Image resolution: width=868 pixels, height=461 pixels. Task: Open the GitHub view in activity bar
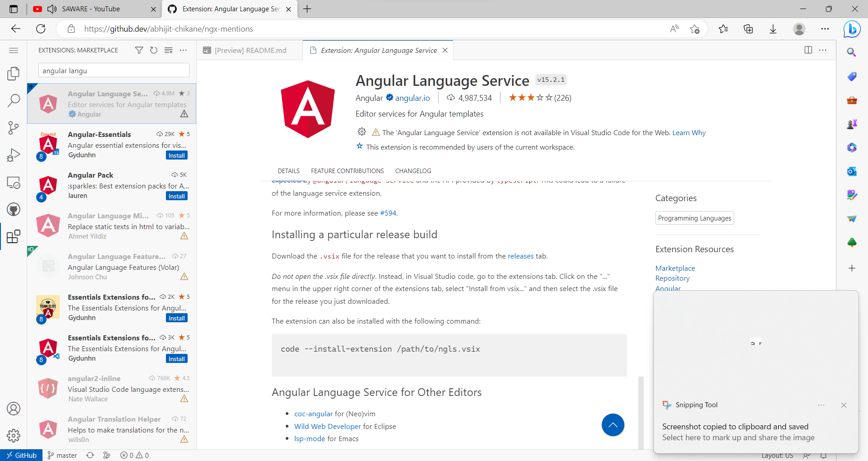click(x=14, y=209)
